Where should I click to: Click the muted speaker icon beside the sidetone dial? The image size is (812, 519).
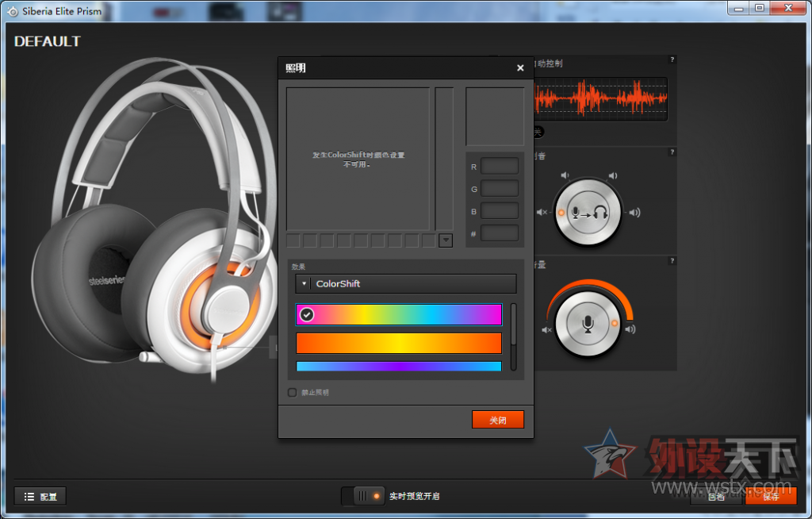tap(542, 212)
